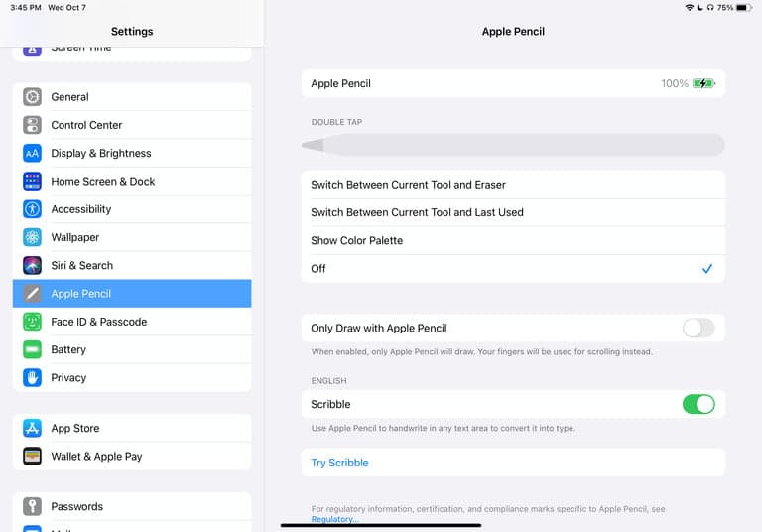762x532 pixels.
Task: Tap the Siri & Search icon
Action: point(32,266)
